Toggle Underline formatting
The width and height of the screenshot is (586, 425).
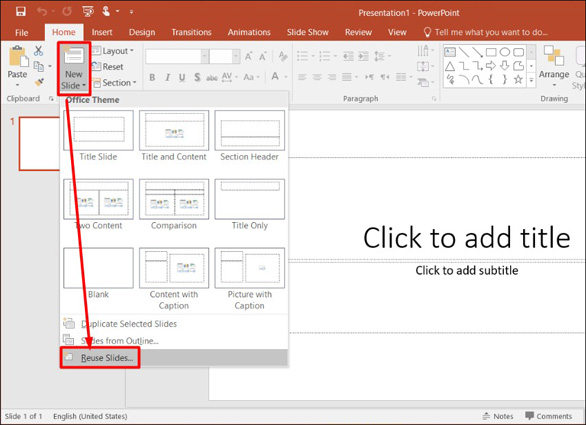(182, 77)
